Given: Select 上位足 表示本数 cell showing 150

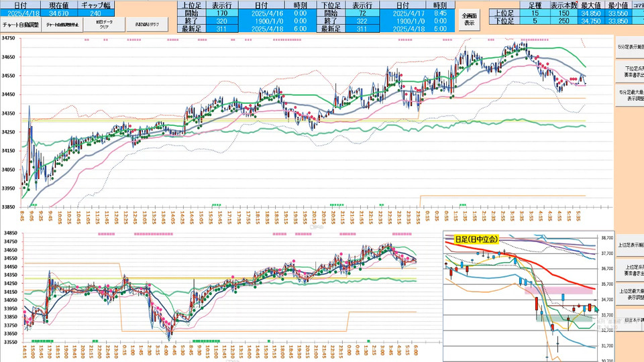Looking at the screenshot, I should [x=564, y=13].
